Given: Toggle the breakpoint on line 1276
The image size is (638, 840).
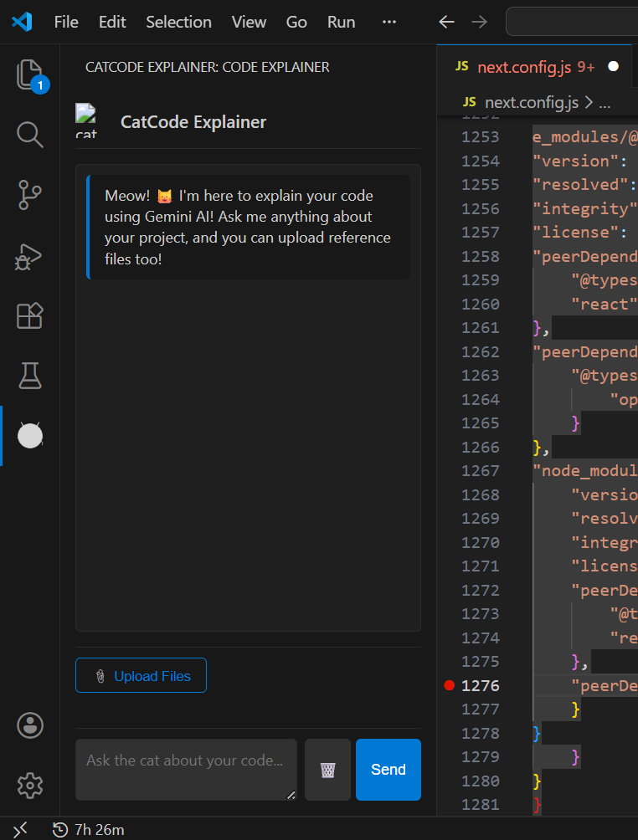Looking at the screenshot, I should [450, 686].
